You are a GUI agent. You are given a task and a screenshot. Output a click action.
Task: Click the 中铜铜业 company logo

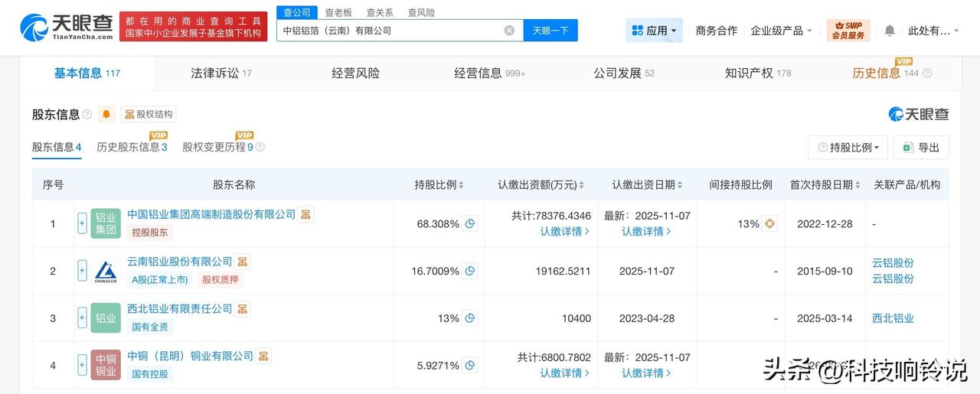(x=106, y=366)
